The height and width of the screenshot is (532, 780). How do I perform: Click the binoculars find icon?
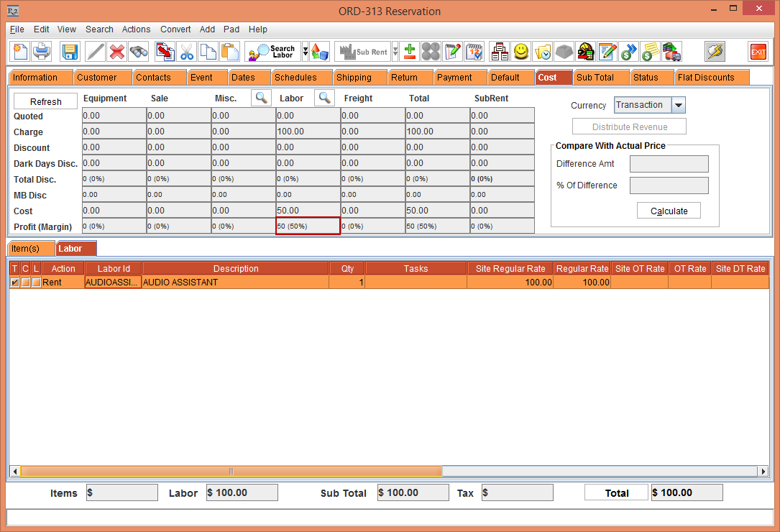coord(139,52)
